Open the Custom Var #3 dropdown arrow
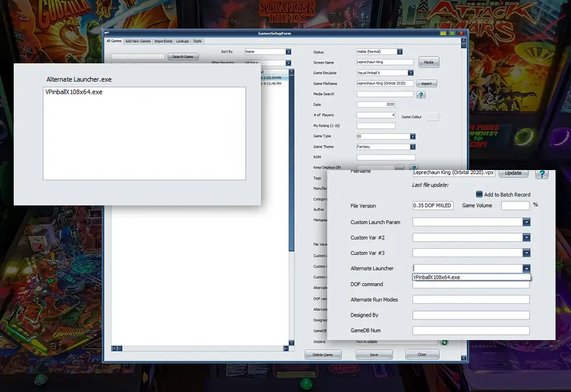 pos(526,253)
